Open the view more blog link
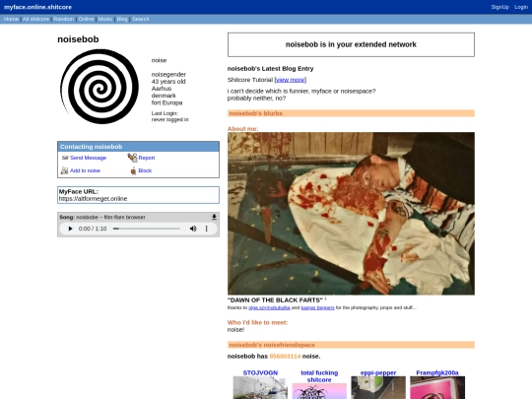 pyautogui.click(x=290, y=80)
